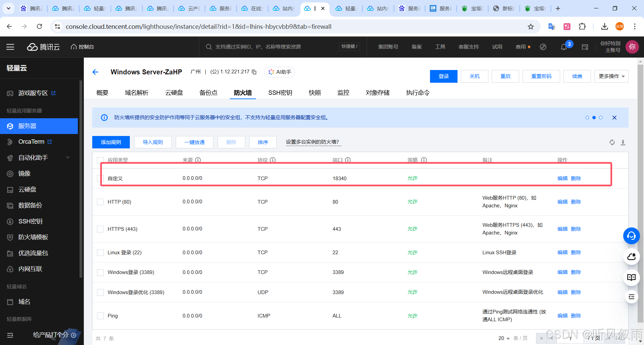The width and height of the screenshot is (644, 345).
Task: Edit the 18340 custom rule
Action: (x=562, y=179)
